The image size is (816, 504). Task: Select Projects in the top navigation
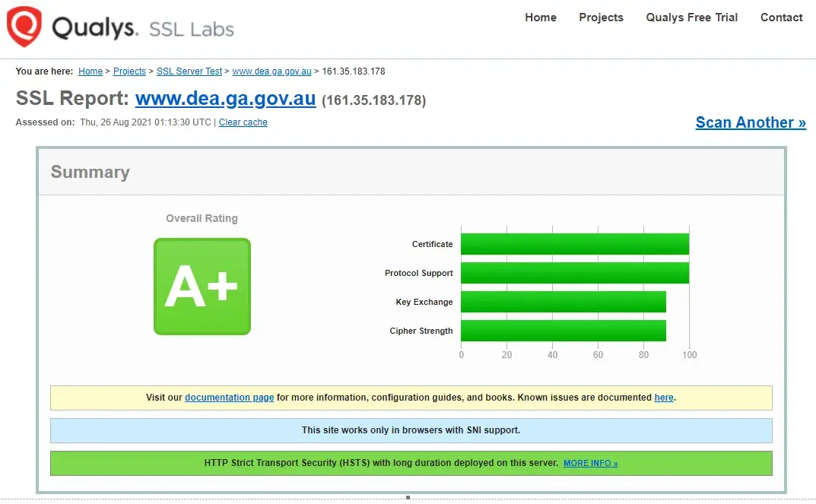601,17
